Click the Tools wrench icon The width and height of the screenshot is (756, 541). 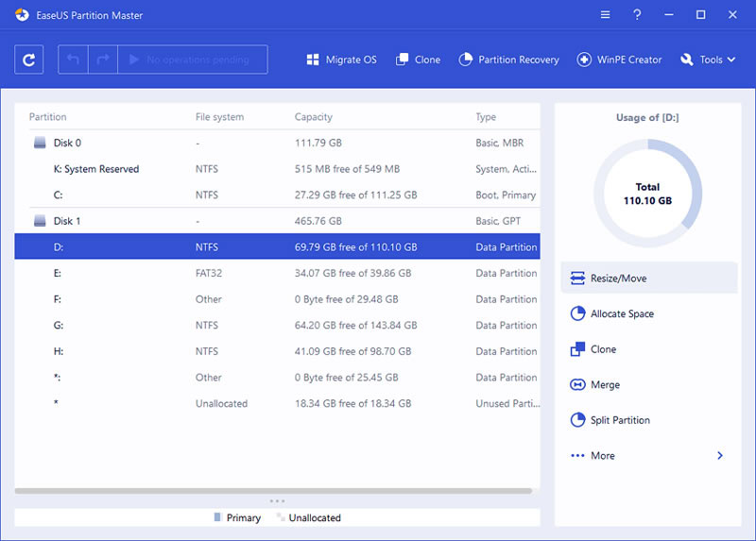(x=687, y=59)
